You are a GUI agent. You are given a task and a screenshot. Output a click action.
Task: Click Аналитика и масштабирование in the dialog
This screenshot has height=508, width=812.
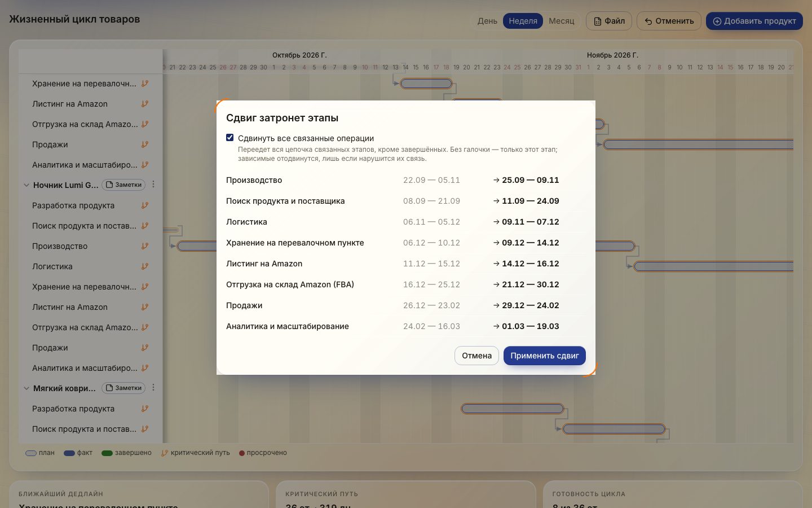click(288, 326)
